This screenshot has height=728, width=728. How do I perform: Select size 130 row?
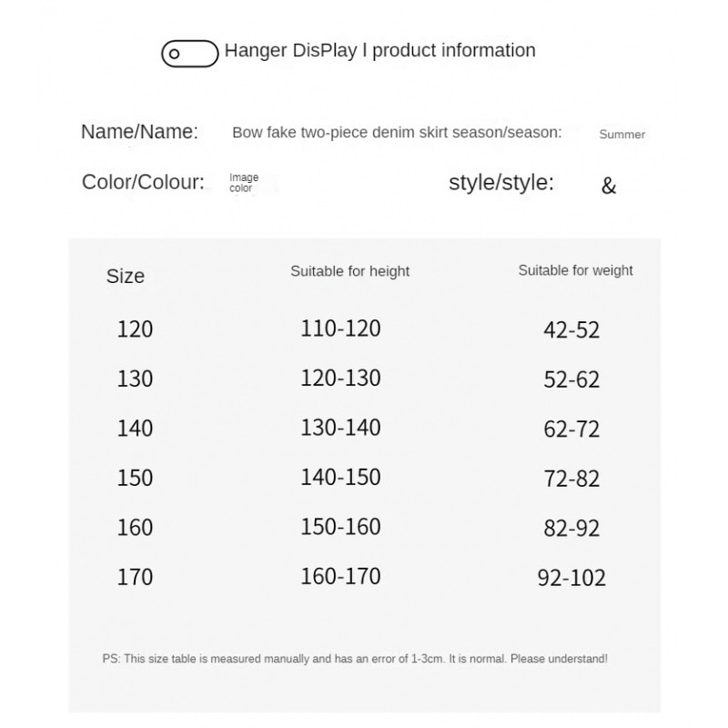point(135,379)
